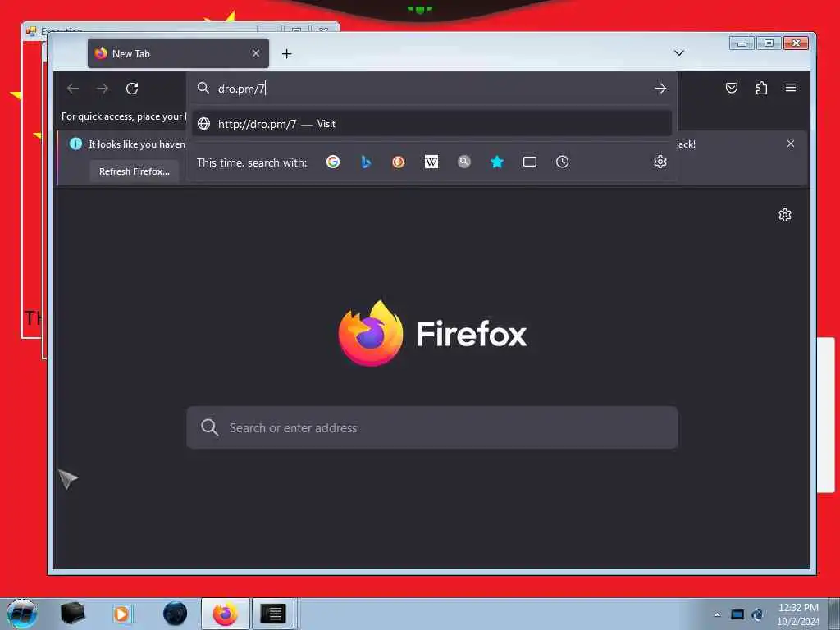This screenshot has height=630, width=840.
Task: Search this time with Google icon
Action: point(333,162)
